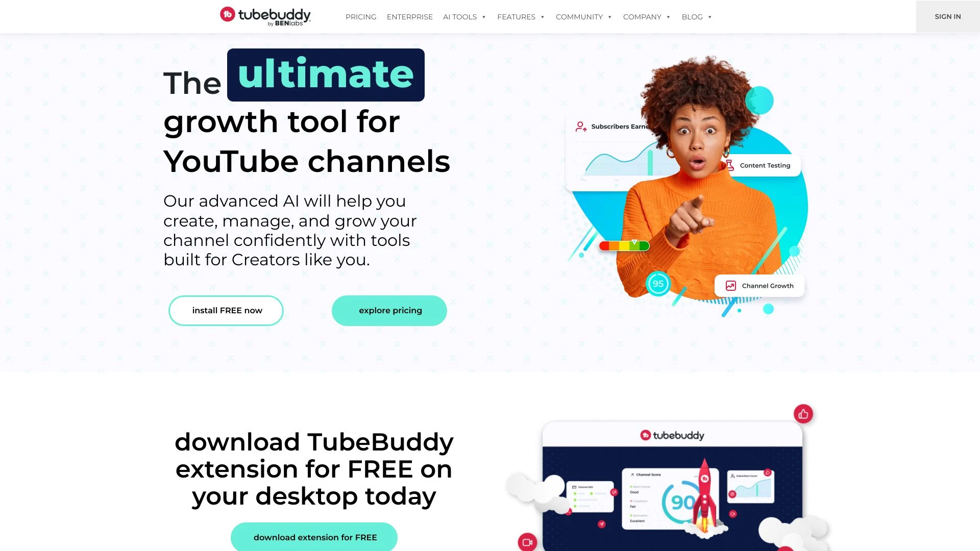Drag the video score color bar slider

[x=632, y=242]
